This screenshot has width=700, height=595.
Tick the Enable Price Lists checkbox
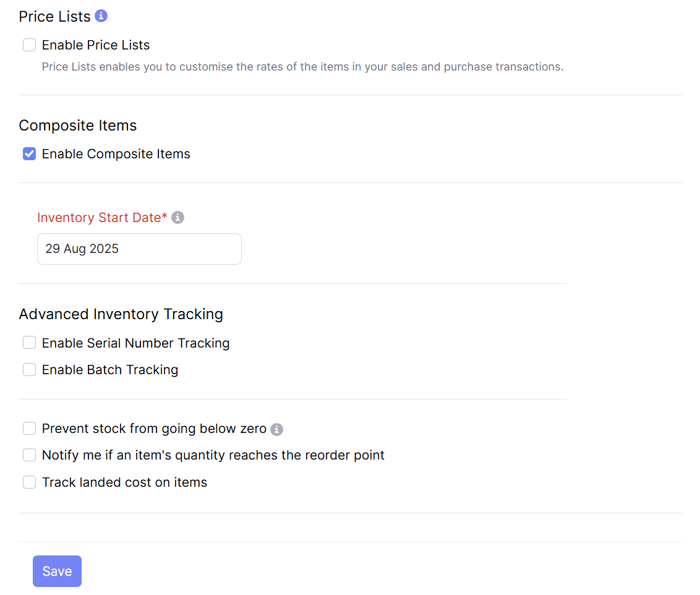click(29, 45)
